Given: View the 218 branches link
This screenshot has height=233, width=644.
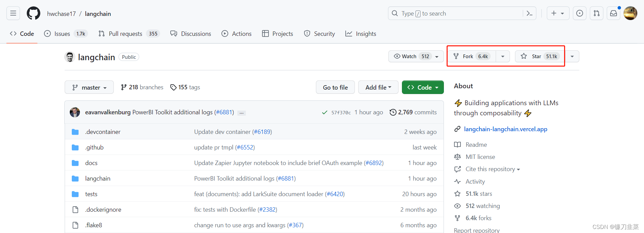Looking at the screenshot, I should [x=142, y=87].
